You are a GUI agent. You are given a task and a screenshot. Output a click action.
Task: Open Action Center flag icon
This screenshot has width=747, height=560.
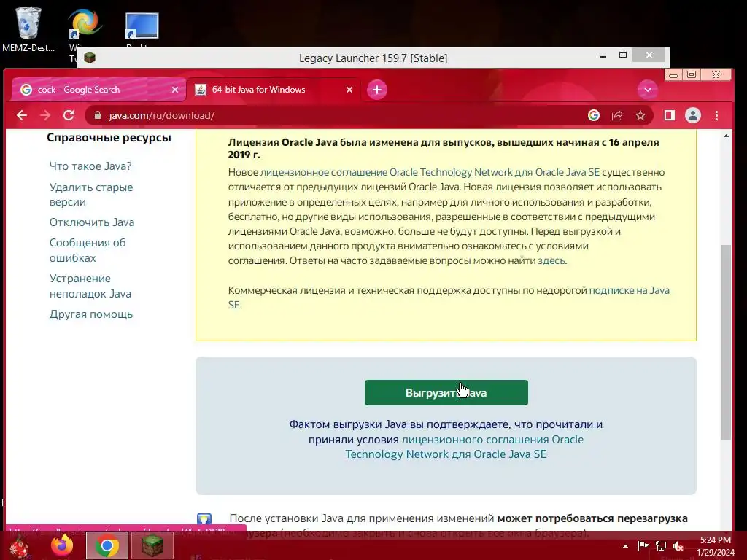(x=643, y=546)
